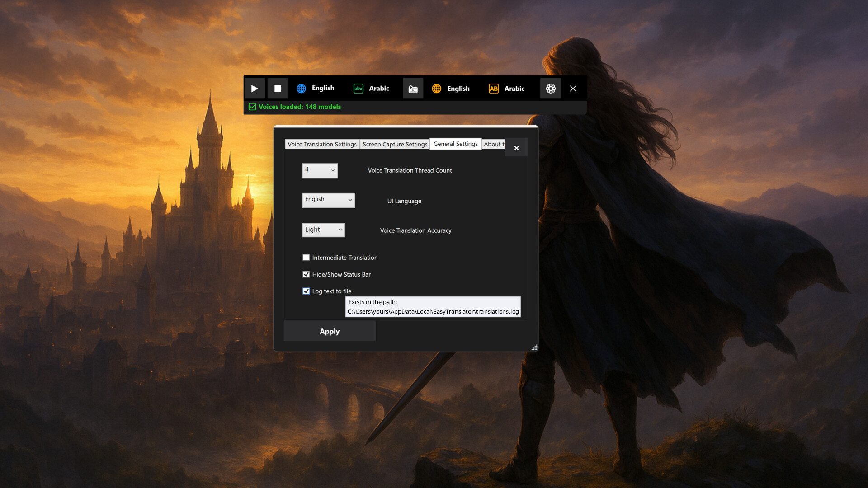Uncheck Hide/Show Status Bar
868x488 pixels.
pyautogui.click(x=306, y=274)
